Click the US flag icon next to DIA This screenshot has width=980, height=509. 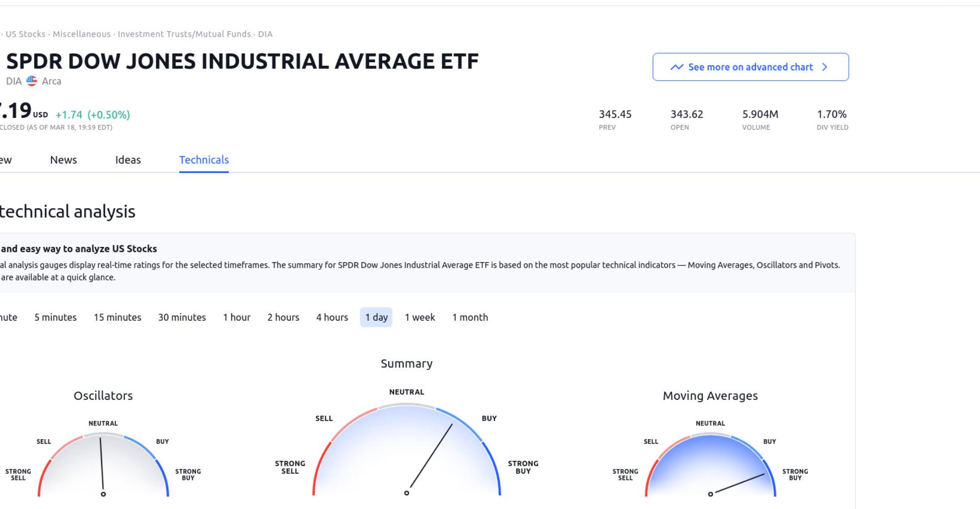point(32,81)
